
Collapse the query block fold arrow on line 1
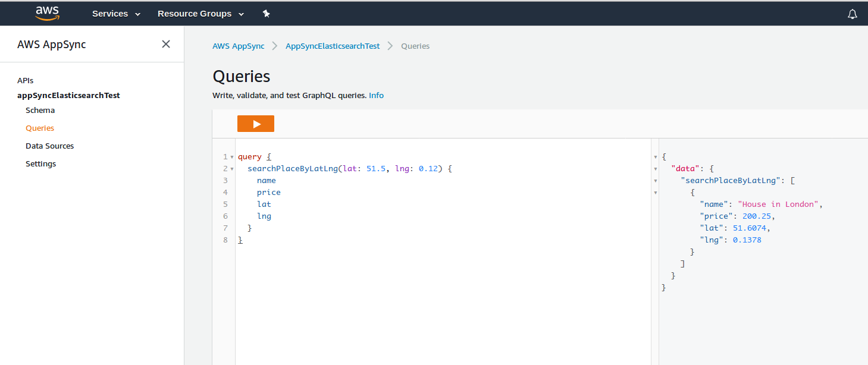tap(231, 156)
